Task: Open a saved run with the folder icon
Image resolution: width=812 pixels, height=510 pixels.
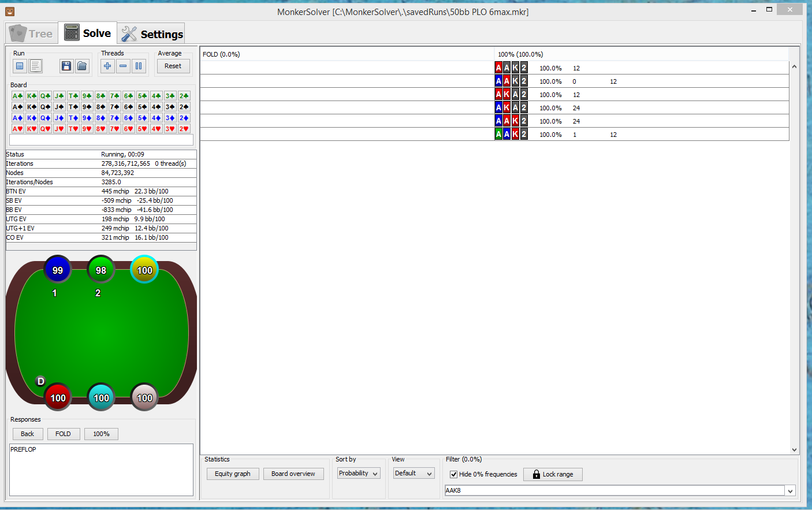Action: pyautogui.click(x=83, y=66)
